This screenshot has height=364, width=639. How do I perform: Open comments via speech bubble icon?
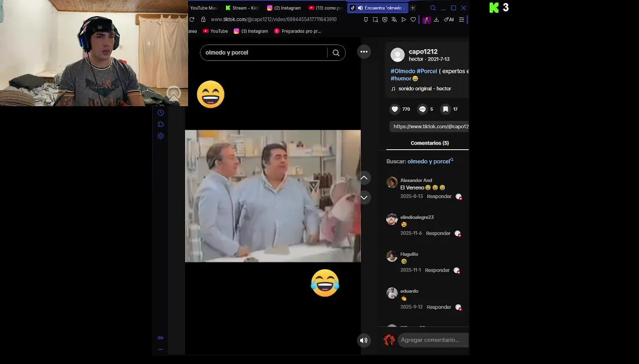(x=423, y=109)
